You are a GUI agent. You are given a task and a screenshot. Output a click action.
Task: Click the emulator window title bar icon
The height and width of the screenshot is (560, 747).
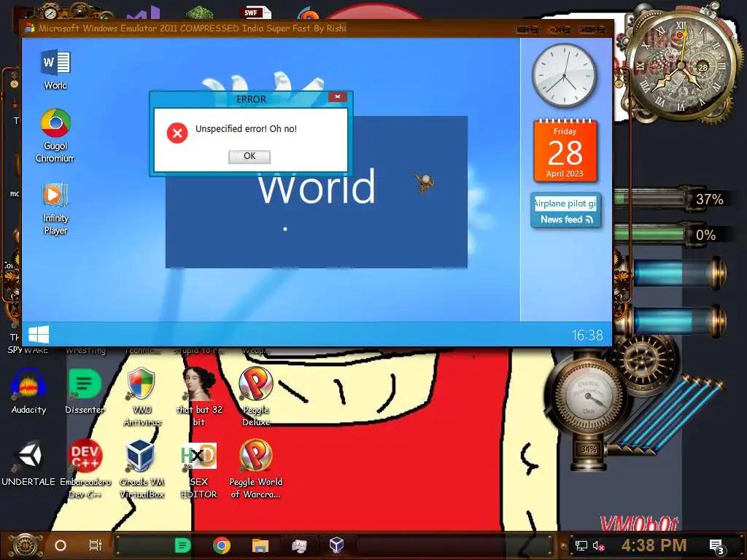click(29, 28)
